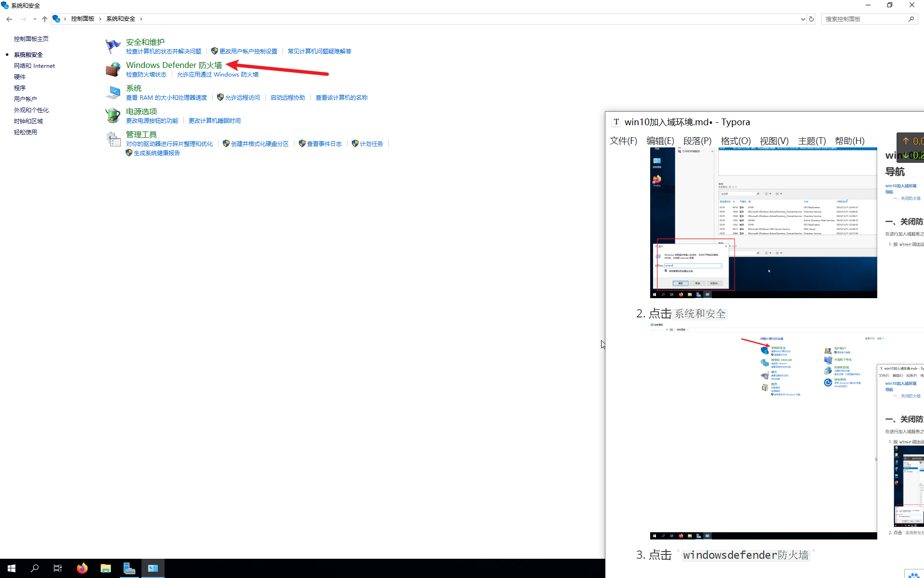The height and width of the screenshot is (578, 924).
Task: Open Task View on taskbar
Action: coord(58,568)
